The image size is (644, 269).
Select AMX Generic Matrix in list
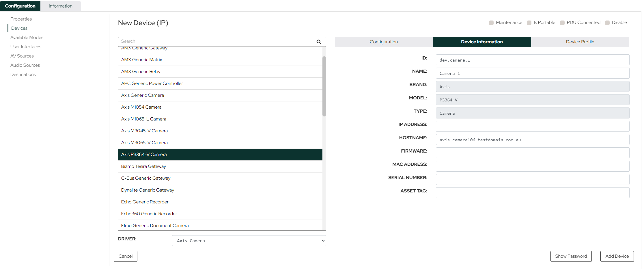point(220,60)
